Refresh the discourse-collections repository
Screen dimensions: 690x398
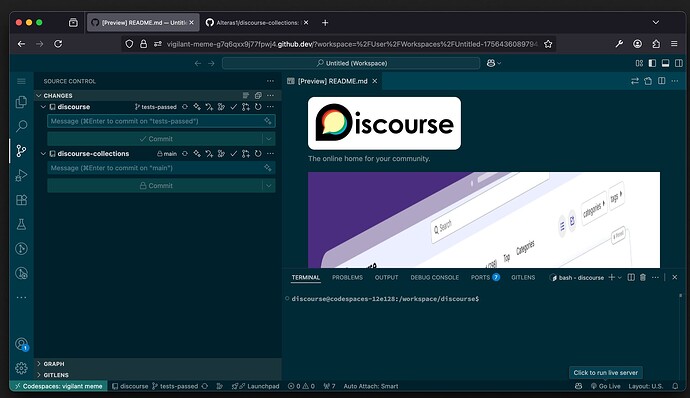[258, 154]
